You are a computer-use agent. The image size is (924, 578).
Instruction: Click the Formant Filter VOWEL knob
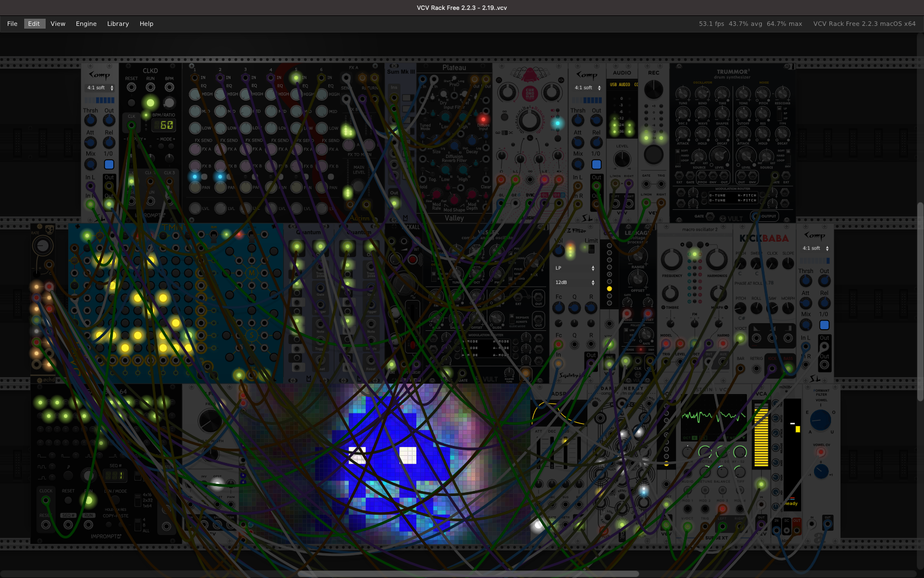click(x=820, y=420)
